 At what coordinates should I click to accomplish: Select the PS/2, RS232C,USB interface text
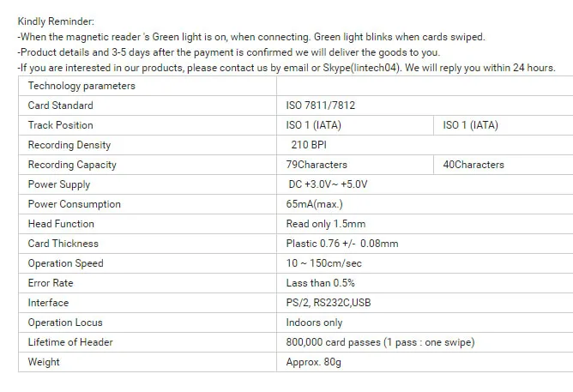(329, 303)
